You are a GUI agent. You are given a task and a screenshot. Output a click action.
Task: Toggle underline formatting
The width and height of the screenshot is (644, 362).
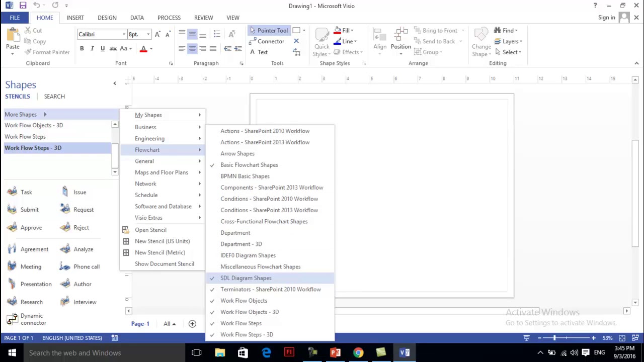103,49
